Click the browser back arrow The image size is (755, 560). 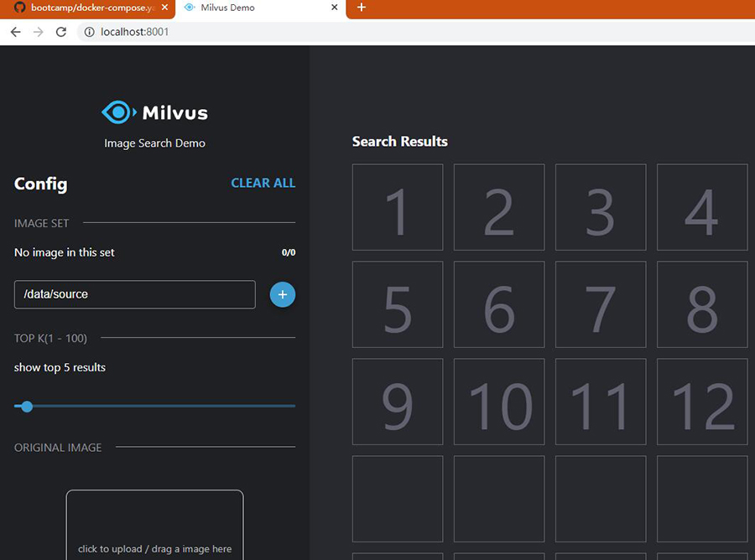[15, 32]
